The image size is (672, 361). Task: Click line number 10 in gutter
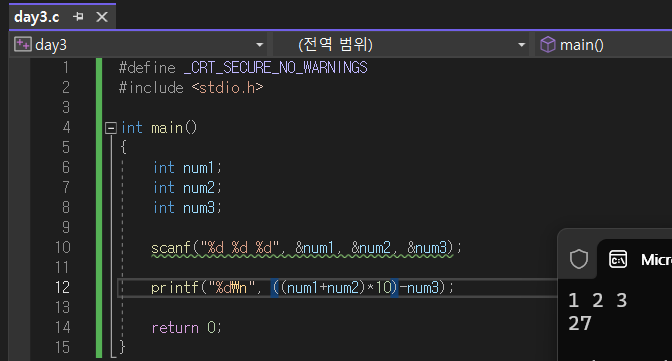tap(63, 247)
